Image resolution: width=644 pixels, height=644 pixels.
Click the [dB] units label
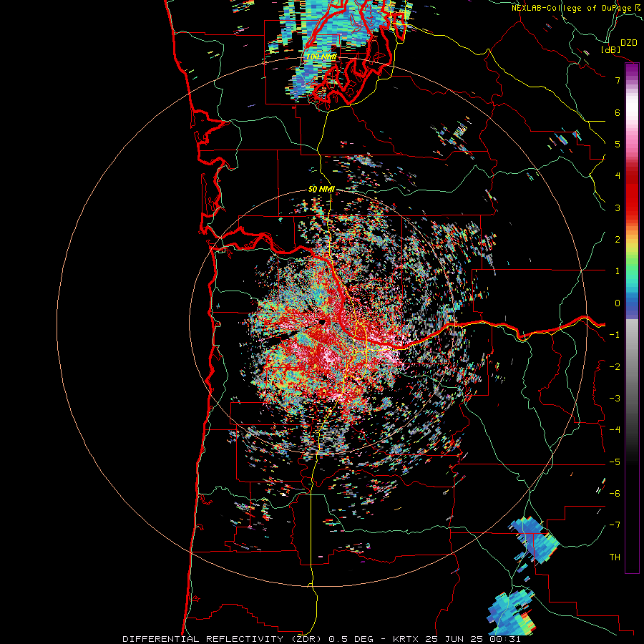pyautogui.click(x=611, y=49)
